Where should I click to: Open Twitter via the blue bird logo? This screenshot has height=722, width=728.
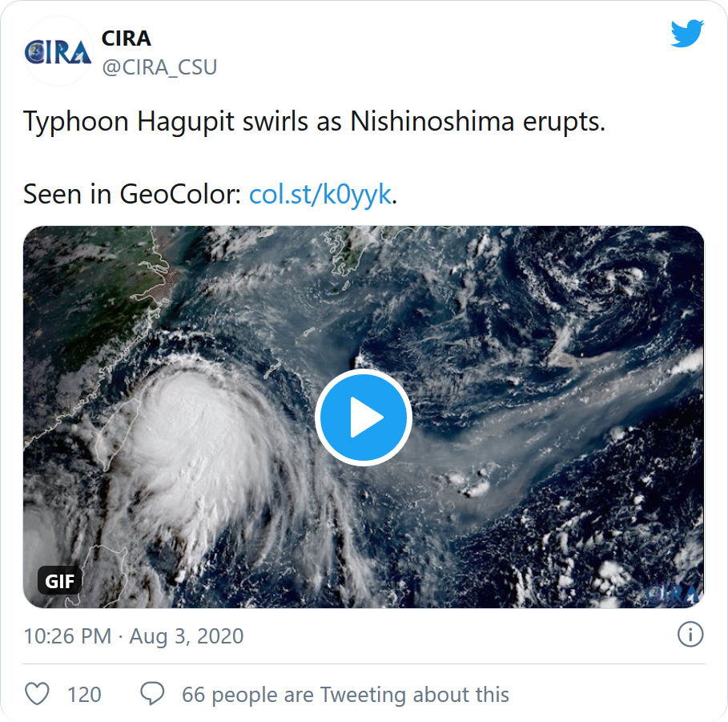(686, 34)
